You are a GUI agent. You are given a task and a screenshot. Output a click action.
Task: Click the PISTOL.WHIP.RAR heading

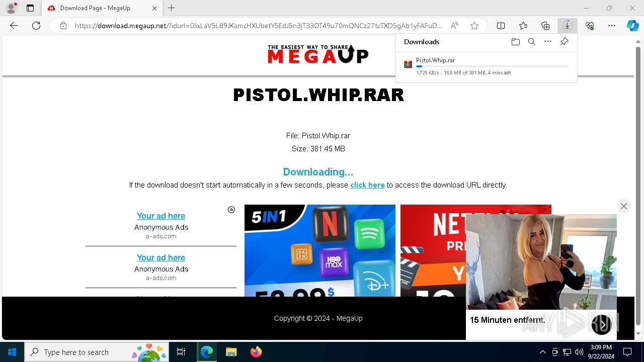(318, 95)
